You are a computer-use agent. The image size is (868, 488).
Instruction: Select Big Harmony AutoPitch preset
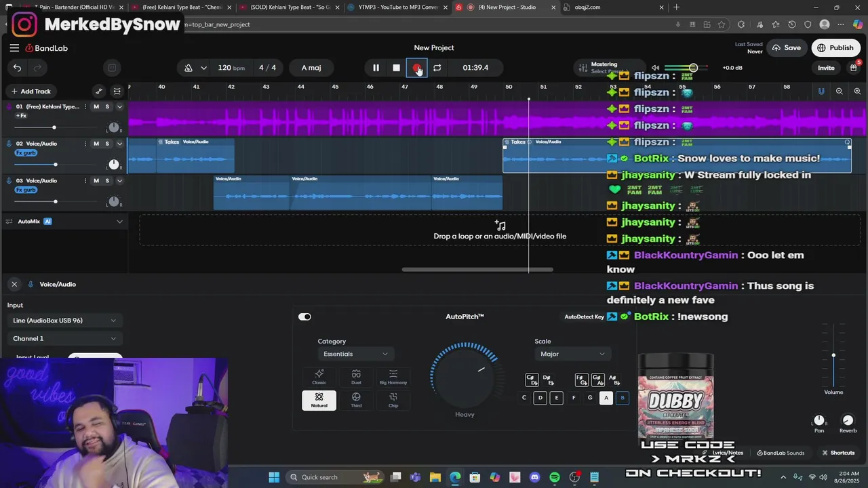click(x=393, y=377)
